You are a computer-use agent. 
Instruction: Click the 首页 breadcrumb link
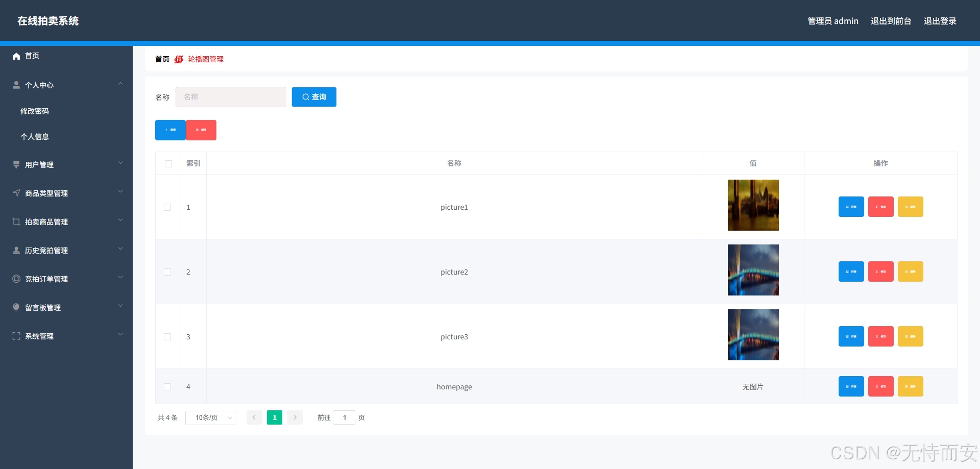pos(162,59)
